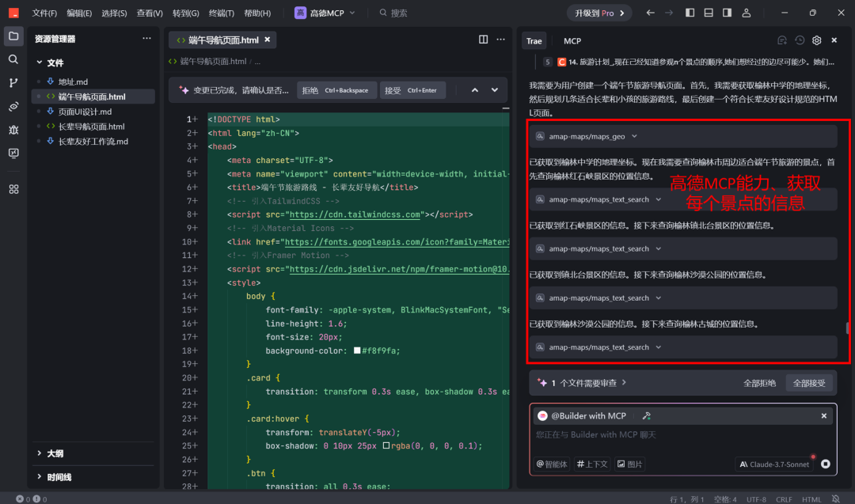Open 长辈导航页面.html in the file tree
Screen dimensions: 855x504
pos(91,127)
